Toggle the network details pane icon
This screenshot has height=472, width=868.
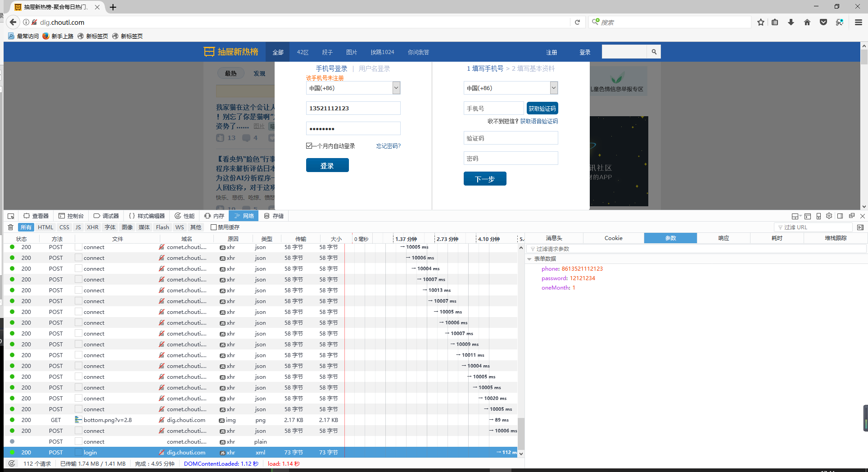click(860, 227)
